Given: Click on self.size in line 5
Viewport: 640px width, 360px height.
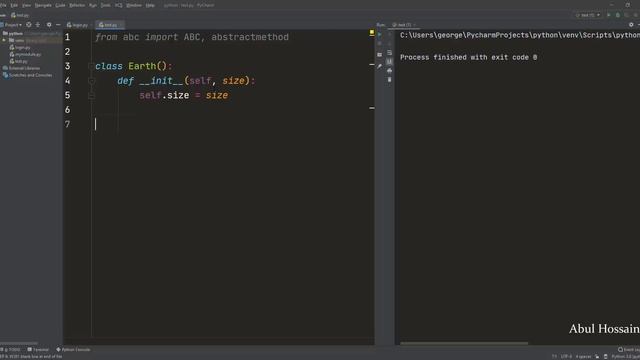Looking at the screenshot, I should (x=164, y=96).
